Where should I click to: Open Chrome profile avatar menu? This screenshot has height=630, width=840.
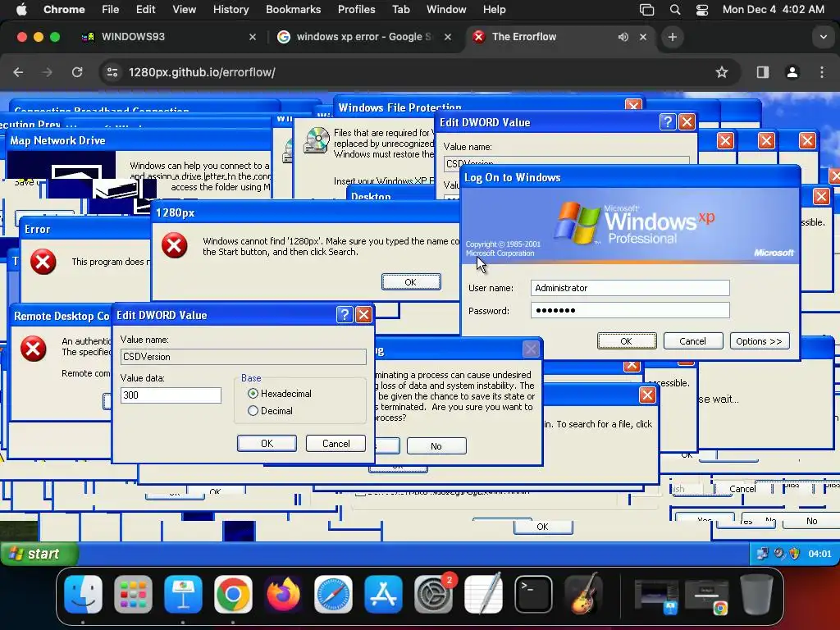792,72
